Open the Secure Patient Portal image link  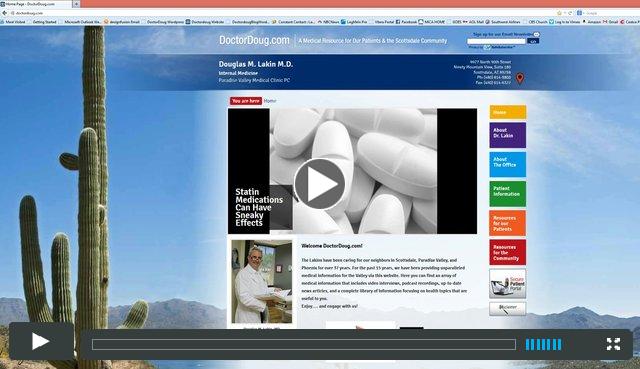508,284
